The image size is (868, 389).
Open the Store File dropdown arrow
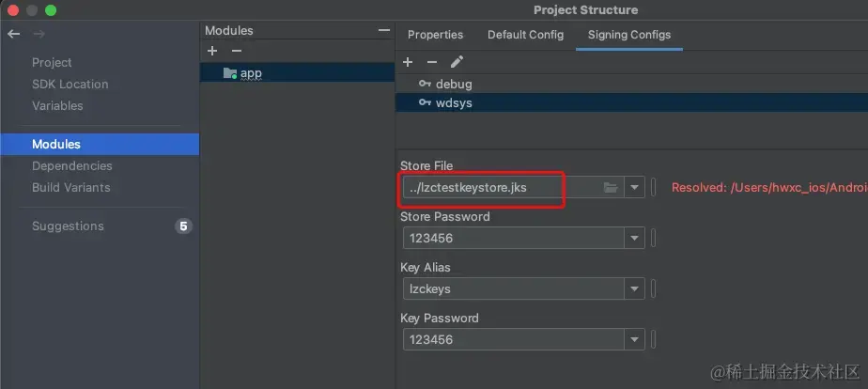[634, 188]
